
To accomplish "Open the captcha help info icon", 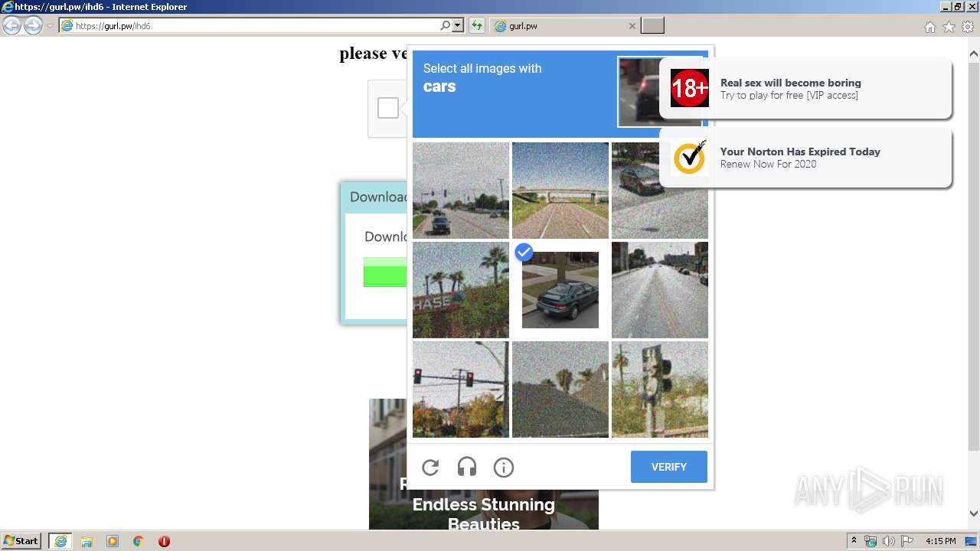I will tap(504, 467).
